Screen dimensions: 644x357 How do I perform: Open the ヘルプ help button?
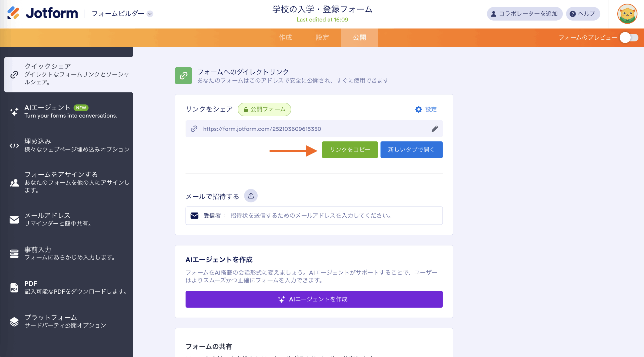tap(583, 14)
